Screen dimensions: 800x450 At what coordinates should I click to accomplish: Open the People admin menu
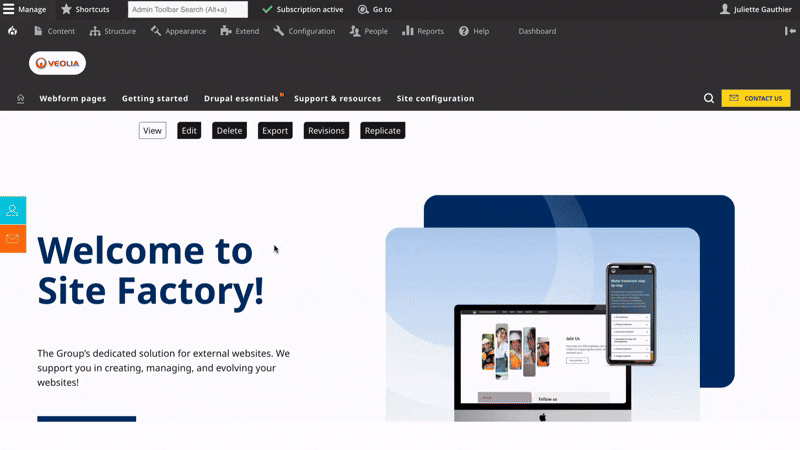click(x=368, y=31)
